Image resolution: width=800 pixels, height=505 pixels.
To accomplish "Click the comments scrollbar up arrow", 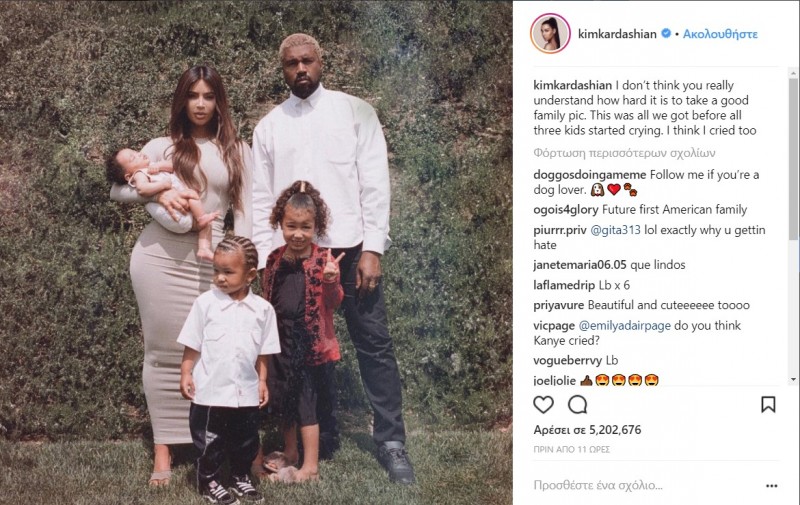I will coord(793,71).
